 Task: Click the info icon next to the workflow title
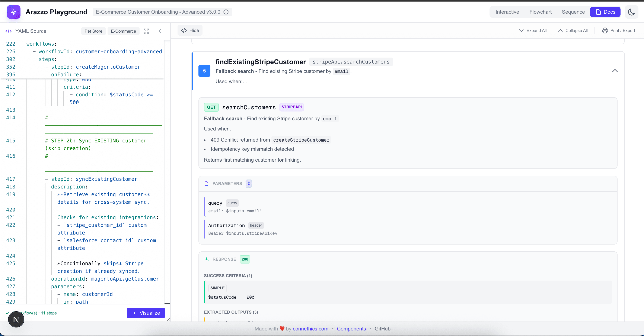(x=226, y=12)
